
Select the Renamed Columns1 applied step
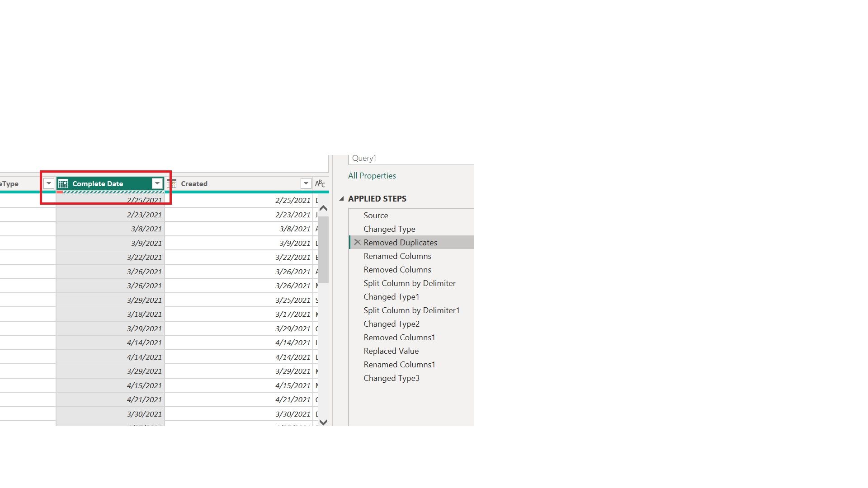(x=411, y=365)
